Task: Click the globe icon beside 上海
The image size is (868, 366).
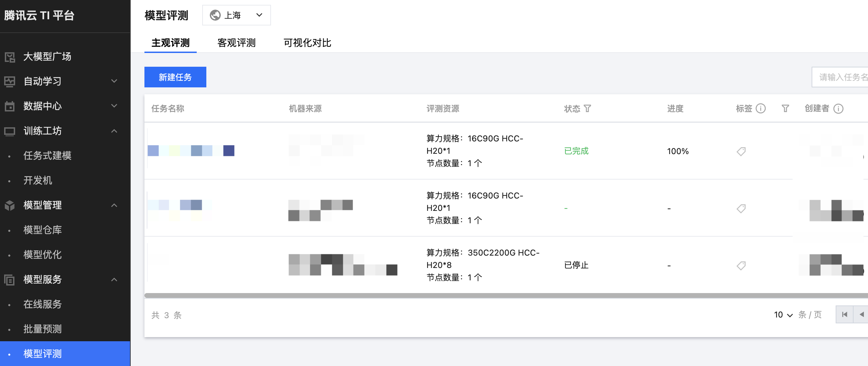Action: pyautogui.click(x=215, y=15)
